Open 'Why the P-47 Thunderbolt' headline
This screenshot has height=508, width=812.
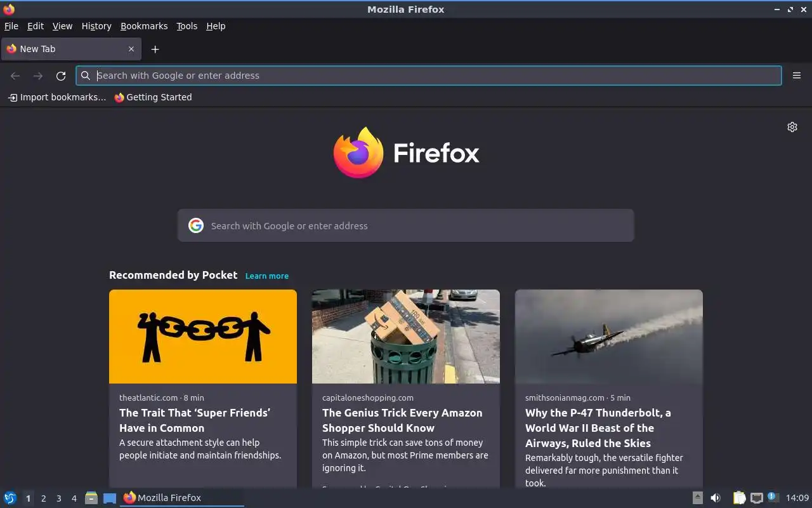pos(598,428)
